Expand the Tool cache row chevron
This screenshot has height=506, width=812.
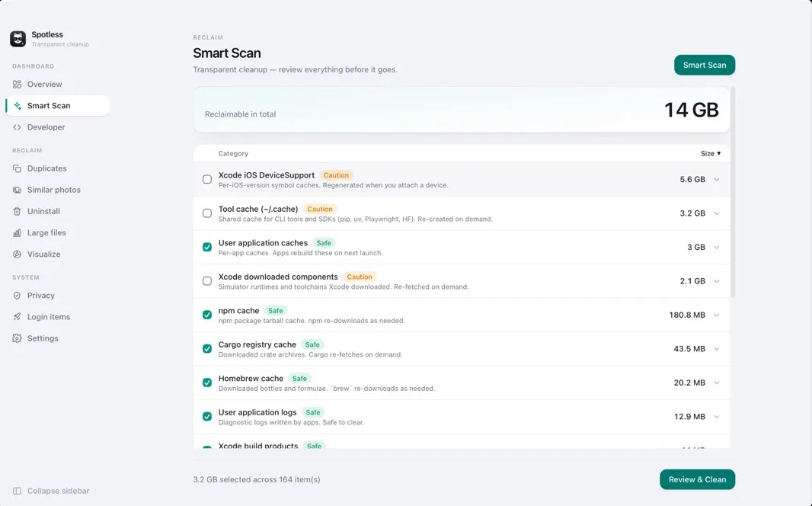click(x=717, y=213)
